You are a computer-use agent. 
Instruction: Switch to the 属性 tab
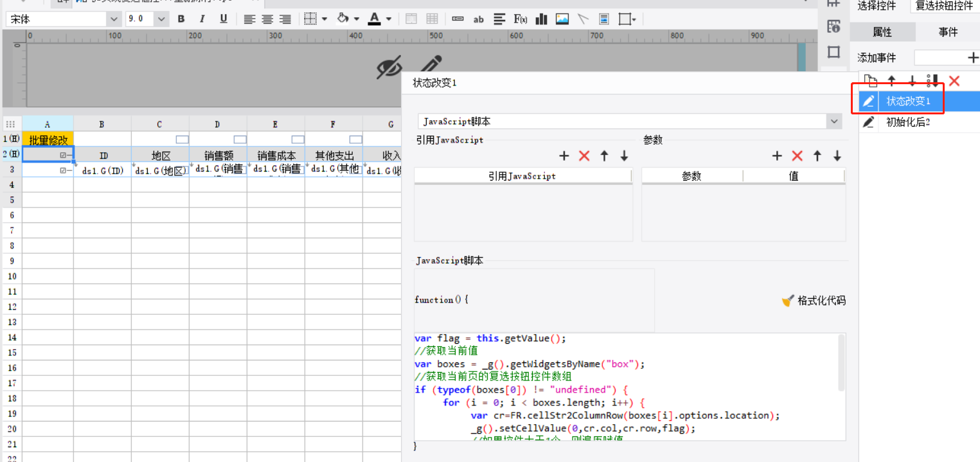point(882,32)
